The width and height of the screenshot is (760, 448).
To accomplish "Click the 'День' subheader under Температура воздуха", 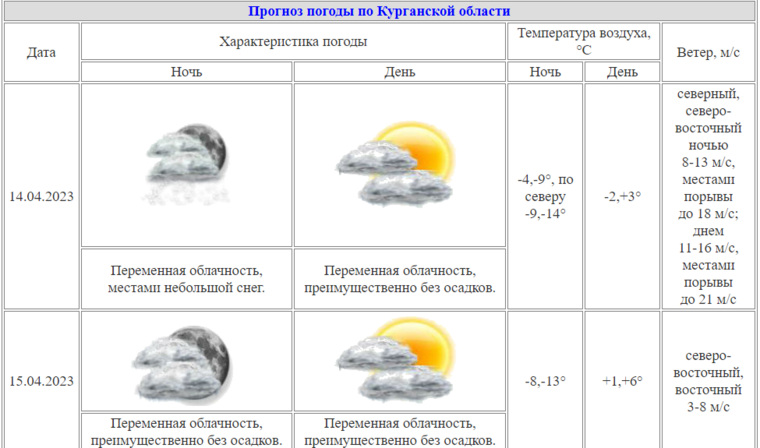I will tap(622, 72).
